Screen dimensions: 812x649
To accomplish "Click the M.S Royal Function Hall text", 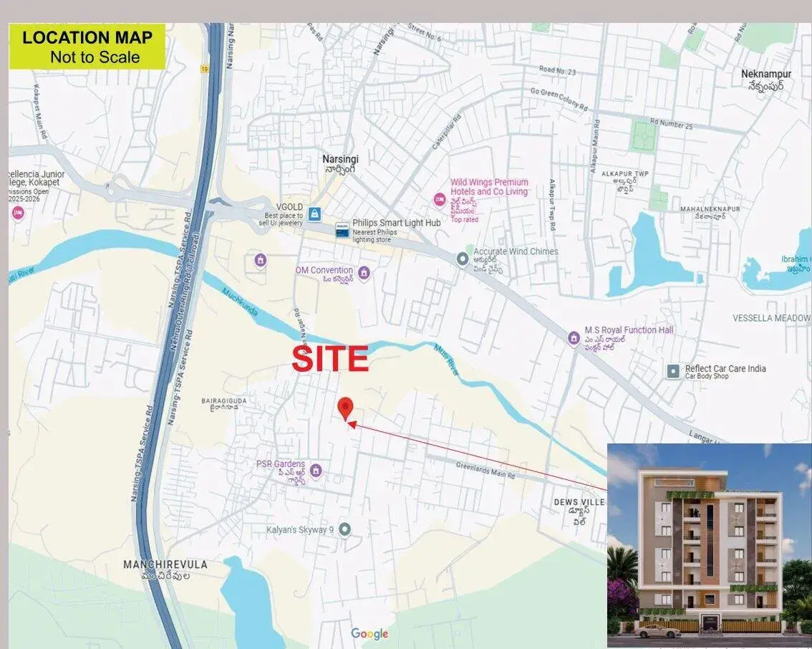I will tap(629, 330).
